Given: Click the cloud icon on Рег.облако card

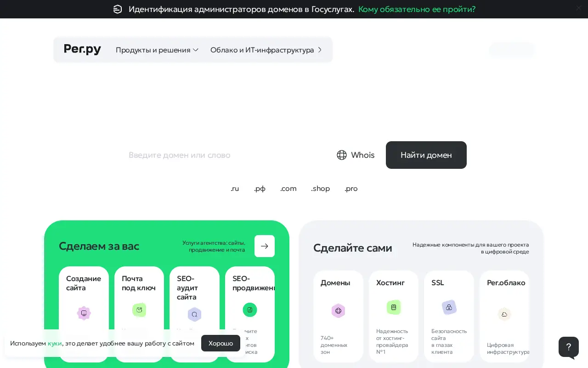Looking at the screenshot, I should click(x=504, y=314).
